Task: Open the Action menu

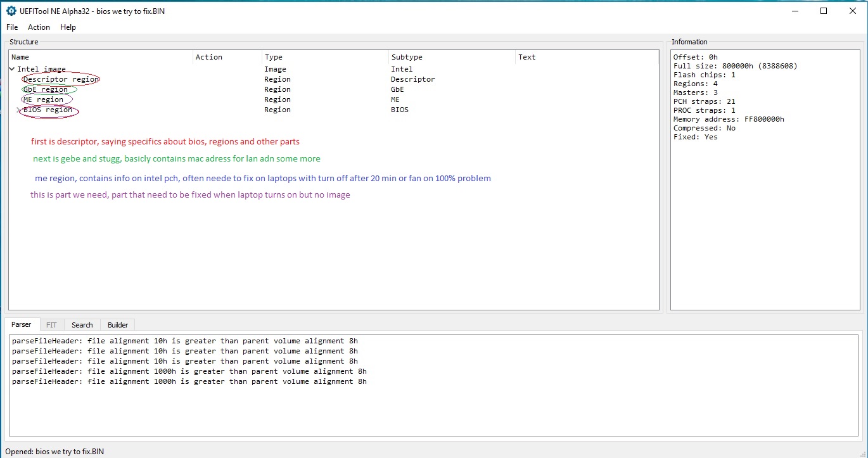Action: point(39,27)
